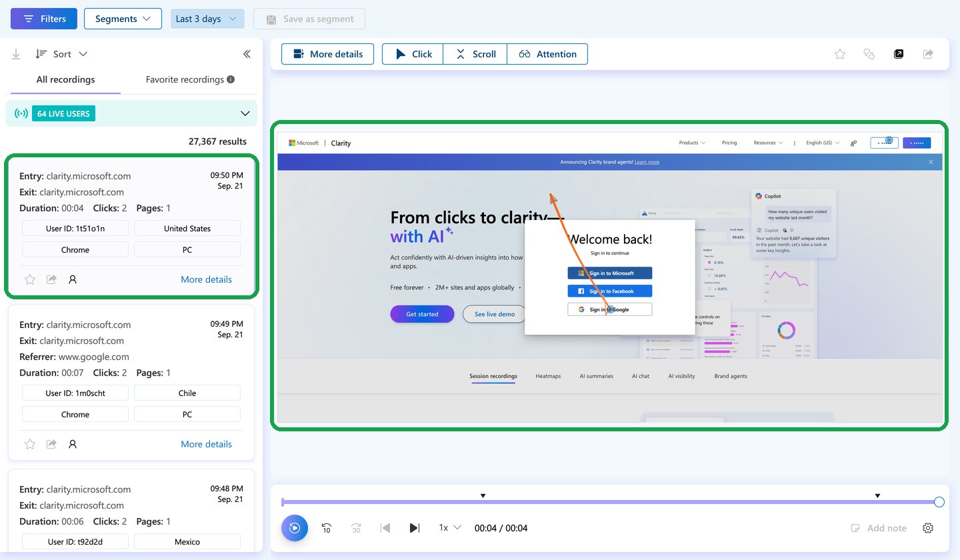Open the English (US) language dropdown
Screen dimensions: 960x560
[823, 143]
